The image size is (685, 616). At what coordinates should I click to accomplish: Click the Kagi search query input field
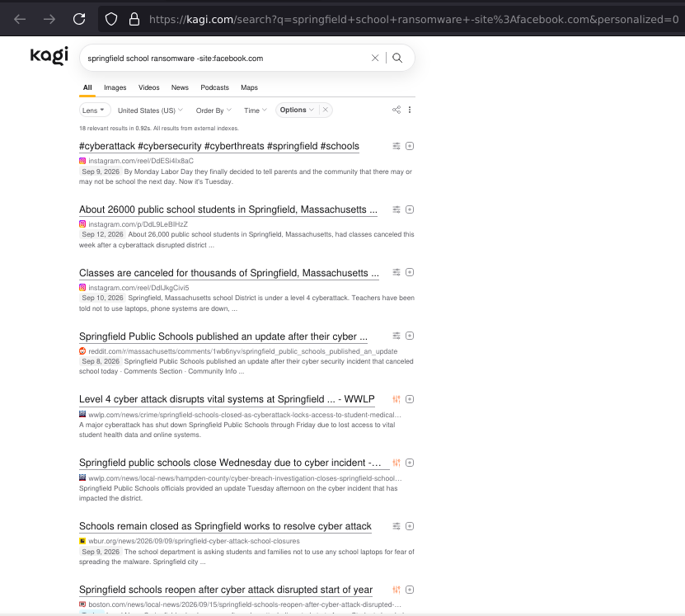click(x=226, y=58)
